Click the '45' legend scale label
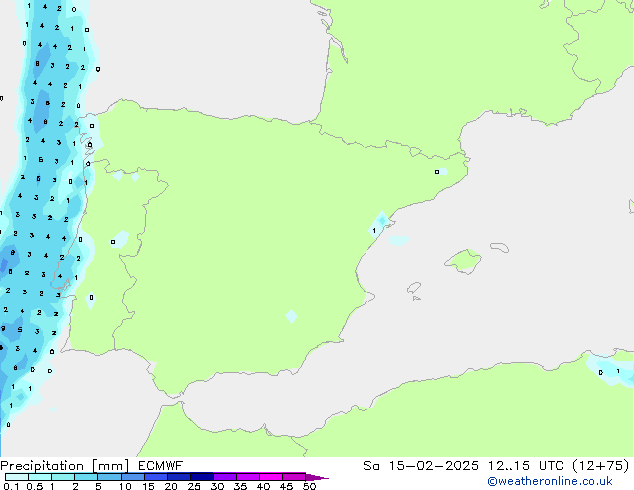This screenshot has width=634, height=490. tap(286, 486)
